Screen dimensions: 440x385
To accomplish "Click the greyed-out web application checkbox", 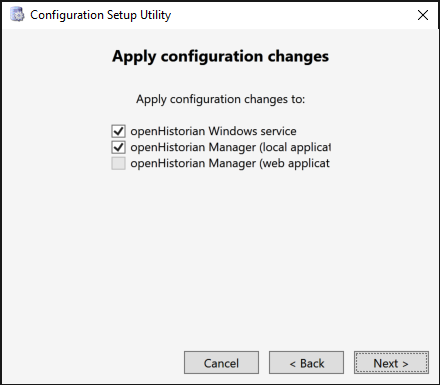I will (118, 163).
